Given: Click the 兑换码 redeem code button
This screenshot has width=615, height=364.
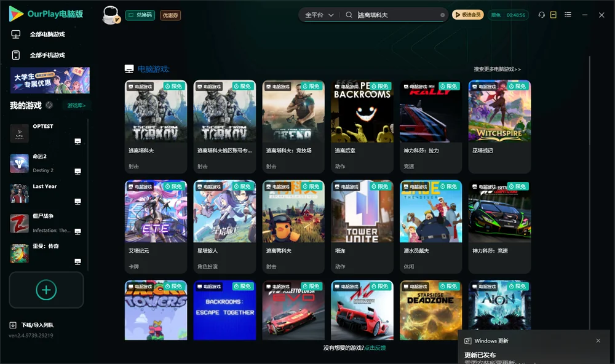Looking at the screenshot, I should click(x=140, y=15).
